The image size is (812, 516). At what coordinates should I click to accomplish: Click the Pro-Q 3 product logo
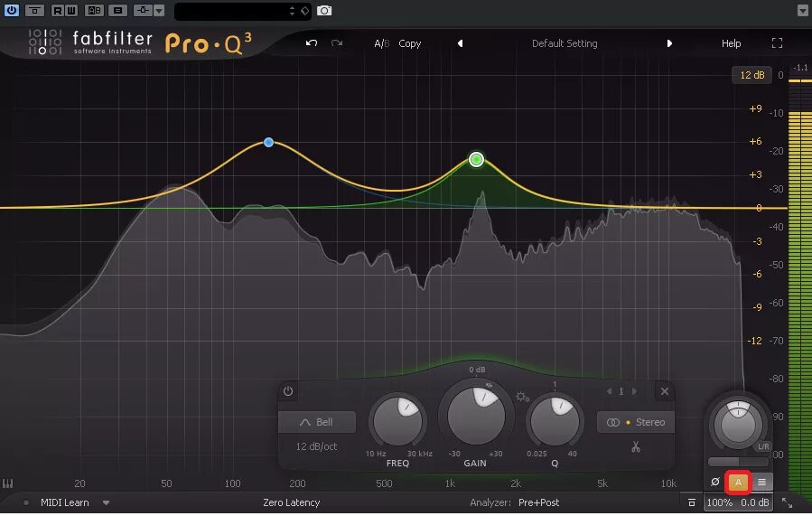(x=208, y=44)
